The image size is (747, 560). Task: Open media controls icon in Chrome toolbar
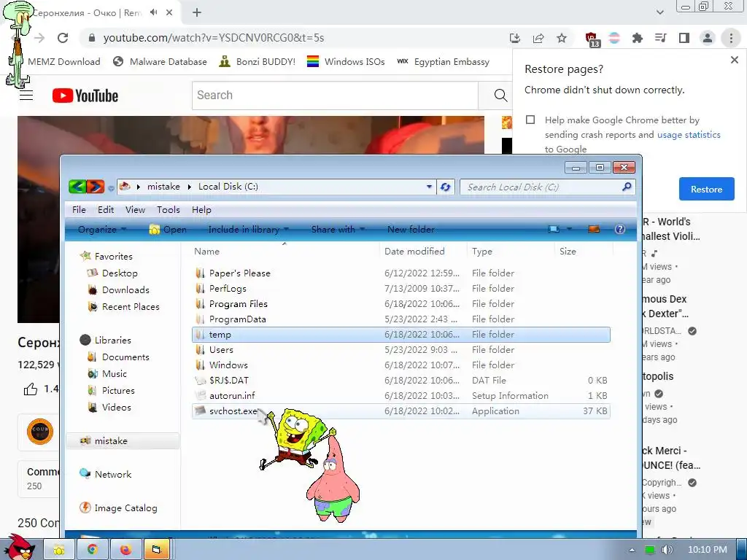point(661,38)
